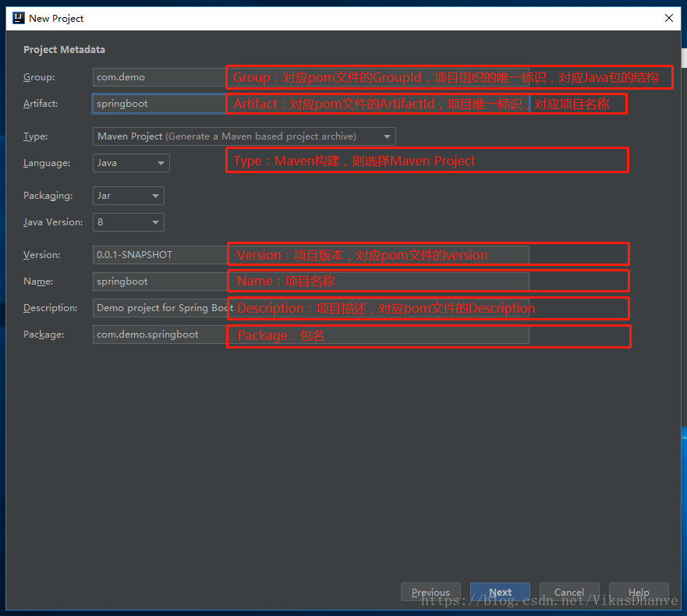Click the Language label
The height and width of the screenshot is (616, 687).
(47, 163)
